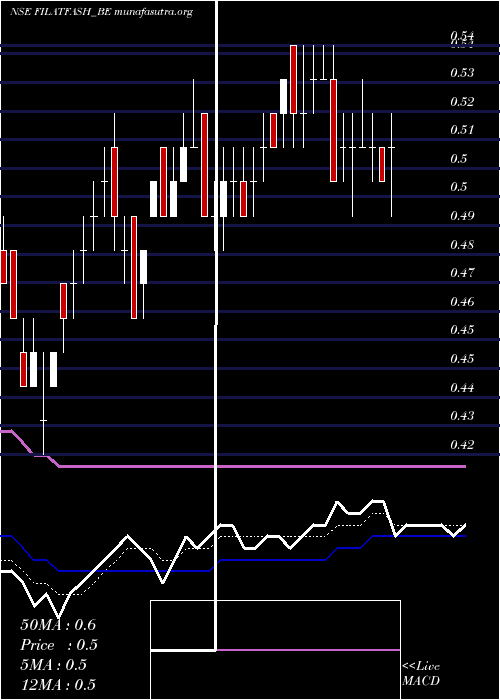Select the 5MA : 0.5 readout

point(54,665)
